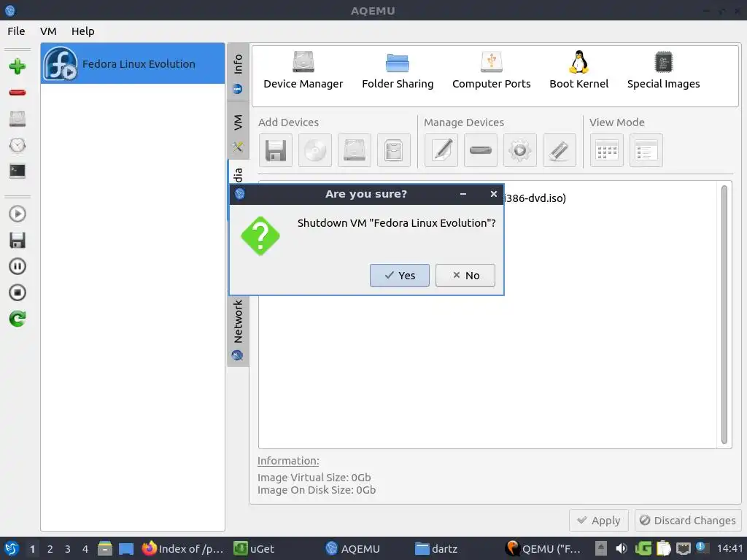Switch View Mode to list view
747x560 pixels.
tap(646, 150)
